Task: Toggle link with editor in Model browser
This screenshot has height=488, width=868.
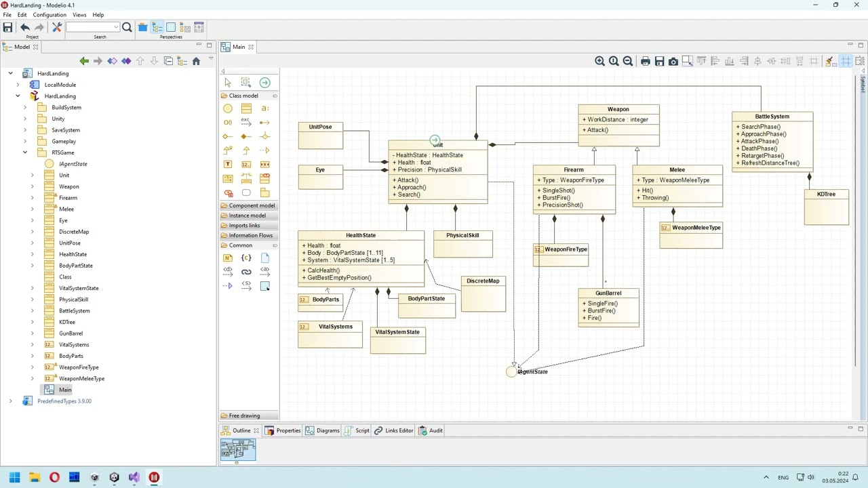Action: [182, 61]
